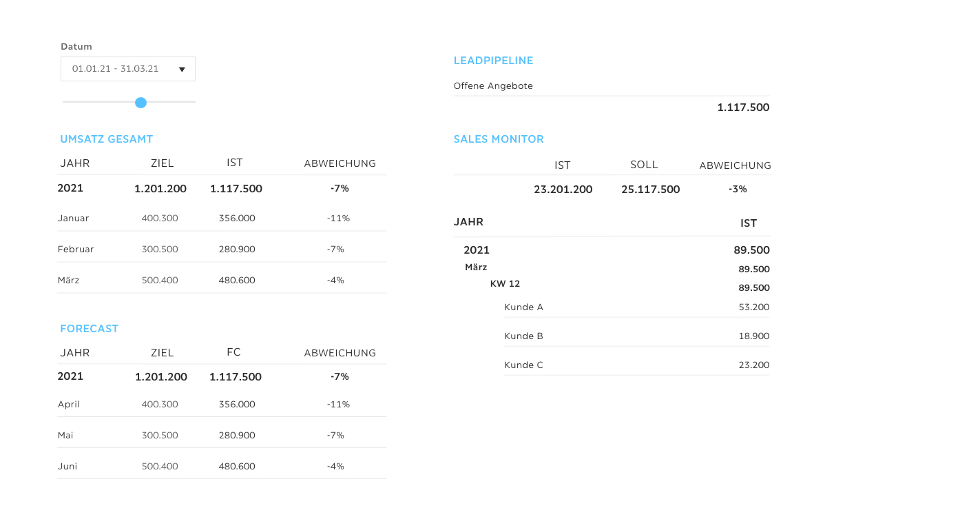Image resolution: width=980 pixels, height=528 pixels.
Task: Click Februar's ZIEL value 300.500
Action: [160, 250]
